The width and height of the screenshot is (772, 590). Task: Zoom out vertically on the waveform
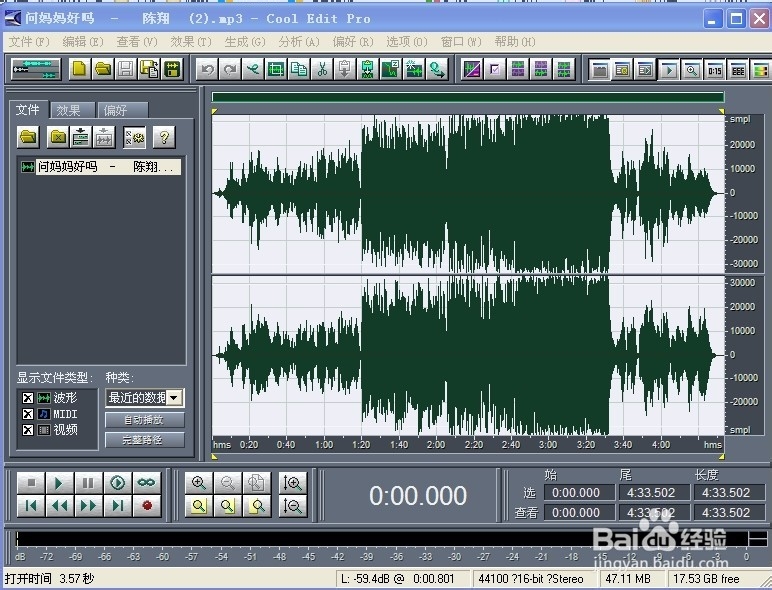[293, 506]
